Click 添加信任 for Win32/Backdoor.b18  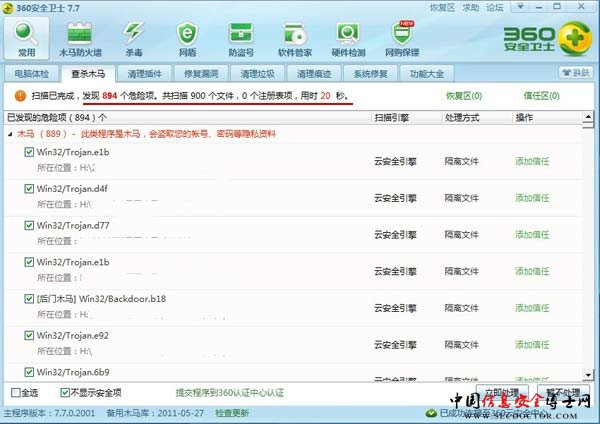click(532, 308)
